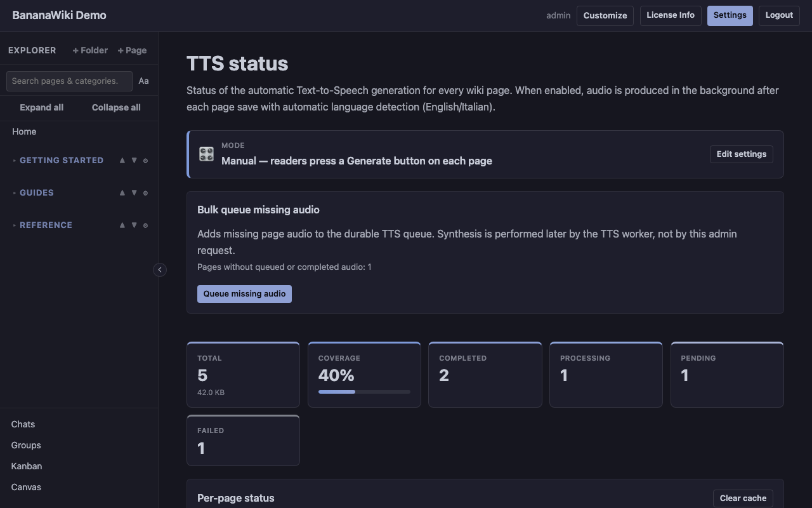Click Edit settings for TTS mode
This screenshot has height=508, width=812.
tap(742, 154)
